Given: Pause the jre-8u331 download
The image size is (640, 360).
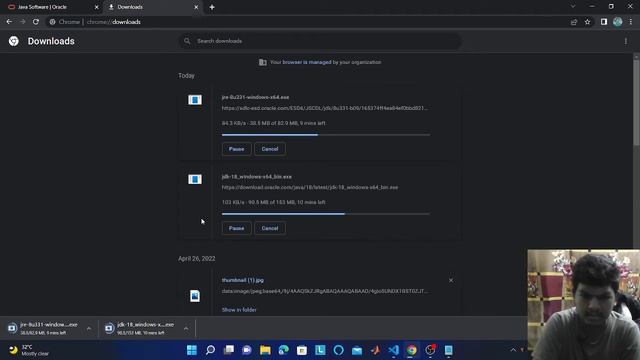Looking at the screenshot, I should pyautogui.click(x=236, y=149).
